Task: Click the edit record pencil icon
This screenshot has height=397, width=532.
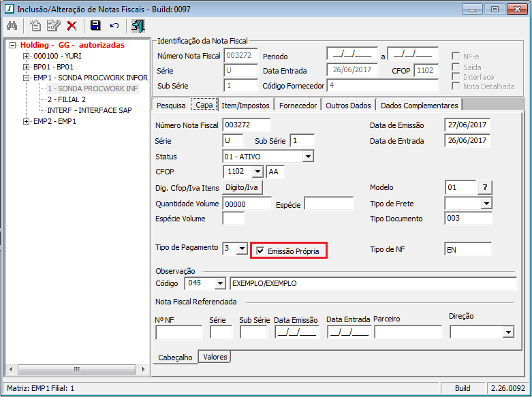Action: [x=53, y=26]
